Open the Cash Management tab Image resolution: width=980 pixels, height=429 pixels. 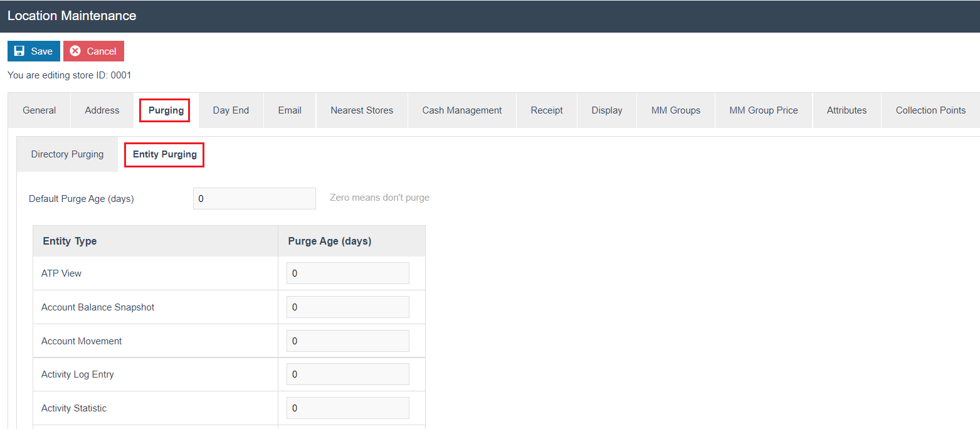[x=462, y=110]
